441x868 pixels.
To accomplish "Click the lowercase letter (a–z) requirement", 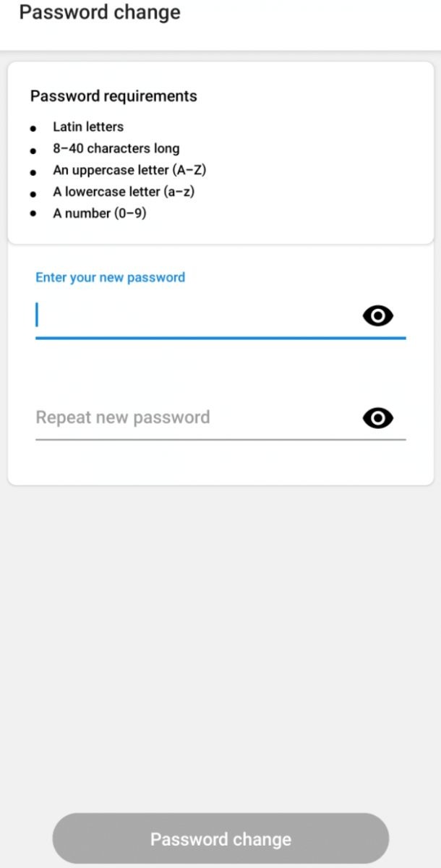I will pos(124,192).
